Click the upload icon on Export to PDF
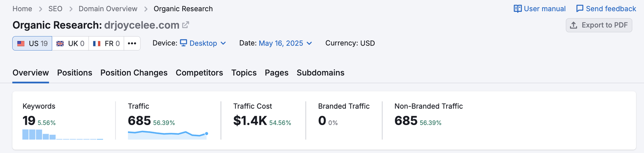Image resolution: width=644 pixels, height=153 pixels. pyautogui.click(x=574, y=25)
